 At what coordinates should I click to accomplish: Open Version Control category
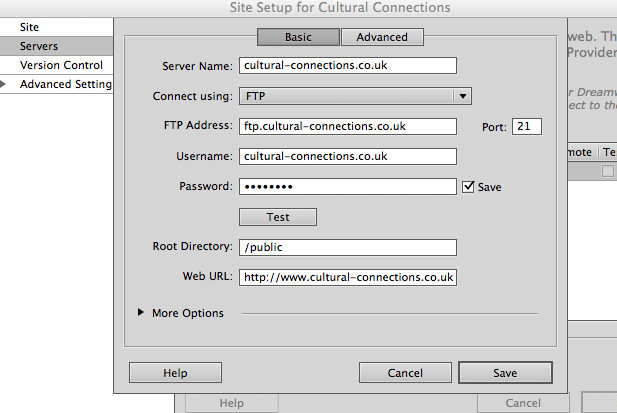[x=60, y=65]
